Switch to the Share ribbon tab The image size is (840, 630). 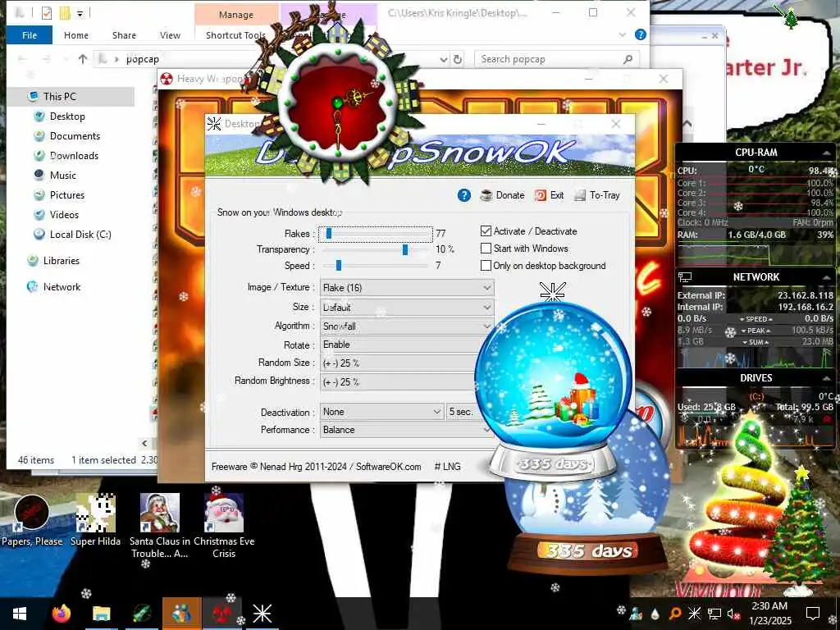tap(124, 34)
